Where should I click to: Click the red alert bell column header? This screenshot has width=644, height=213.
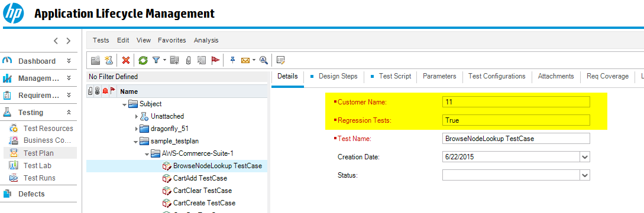pos(105,91)
